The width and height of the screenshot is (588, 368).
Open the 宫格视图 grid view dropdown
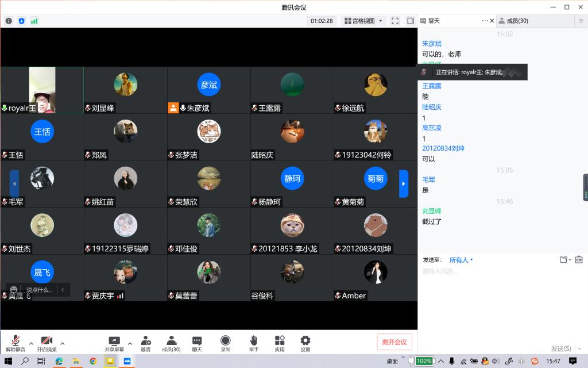(x=363, y=21)
